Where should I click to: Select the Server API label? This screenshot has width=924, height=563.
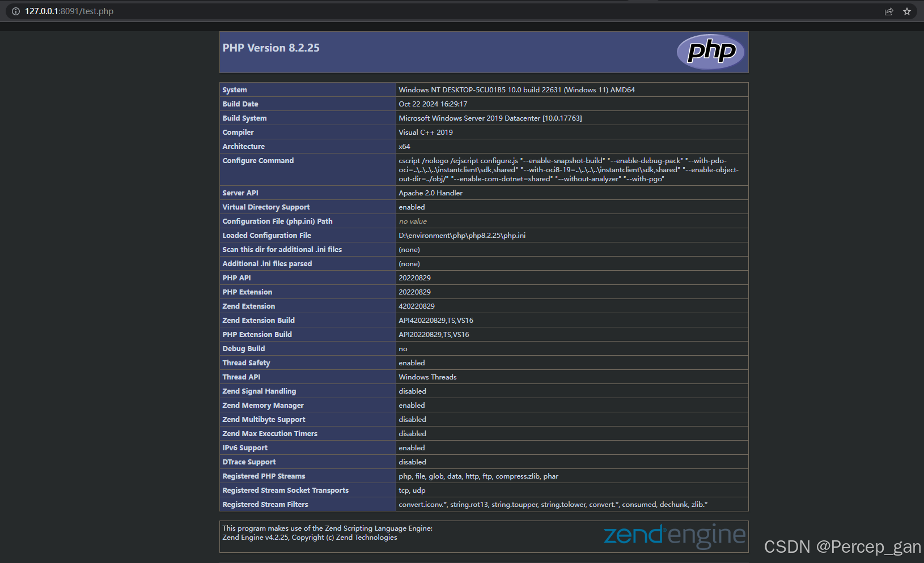(x=240, y=193)
